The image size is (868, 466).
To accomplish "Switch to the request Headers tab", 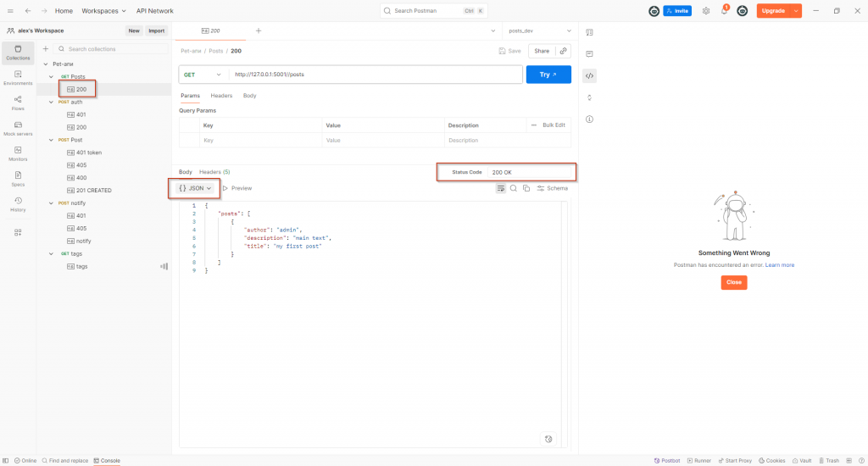I will point(221,96).
